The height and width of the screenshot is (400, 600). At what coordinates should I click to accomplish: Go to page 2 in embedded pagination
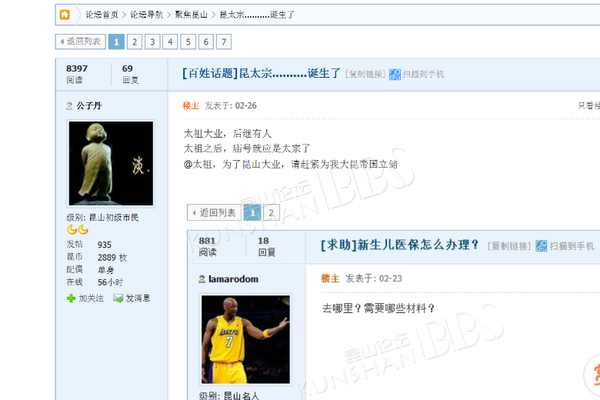[x=271, y=213]
